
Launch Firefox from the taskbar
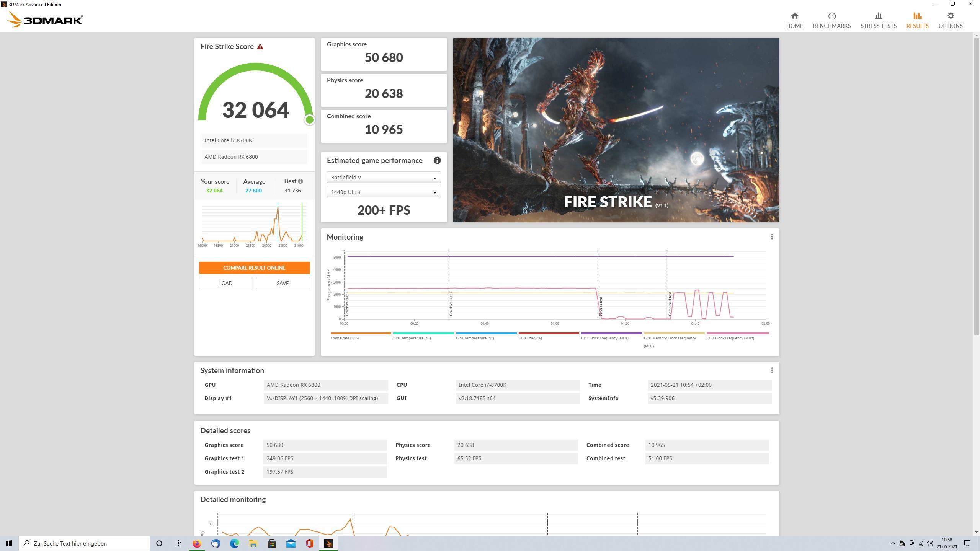pyautogui.click(x=197, y=543)
